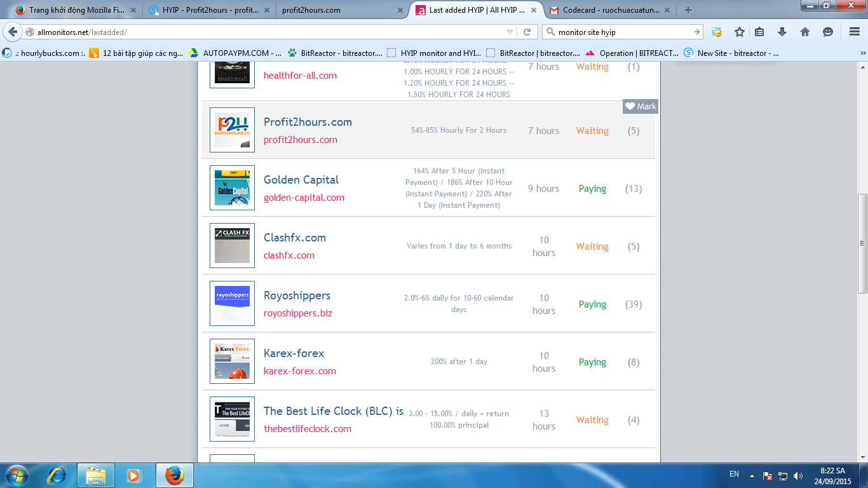Mark the Profit2hours.com listing
This screenshot has height=488, width=868.
click(x=641, y=106)
